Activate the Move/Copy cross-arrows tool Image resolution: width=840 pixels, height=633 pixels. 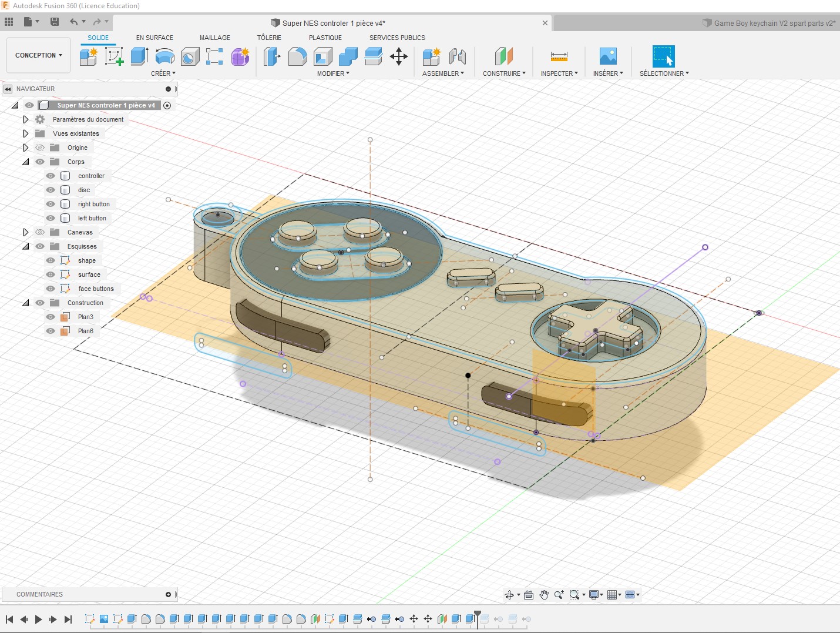point(399,56)
